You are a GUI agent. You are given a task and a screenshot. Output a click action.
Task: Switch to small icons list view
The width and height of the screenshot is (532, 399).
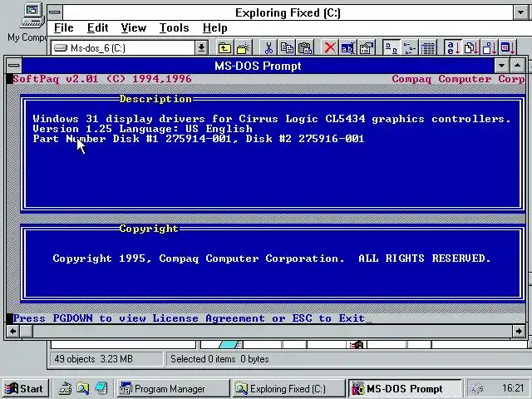click(x=410, y=48)
